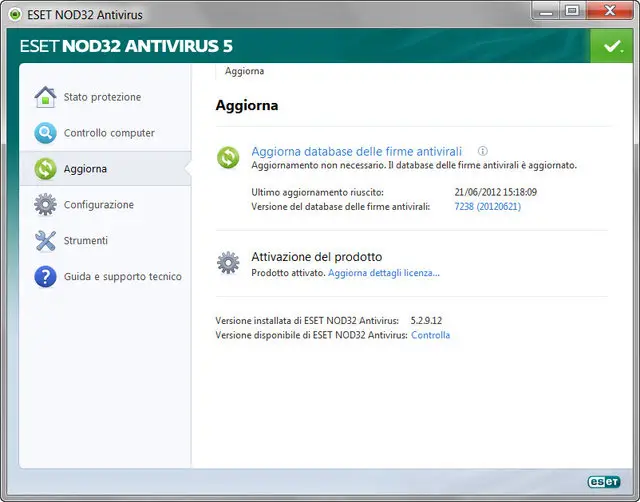640x502 pixels.
Task: Click the ESET logo at bottom right
Action: (x=604, y=482)
